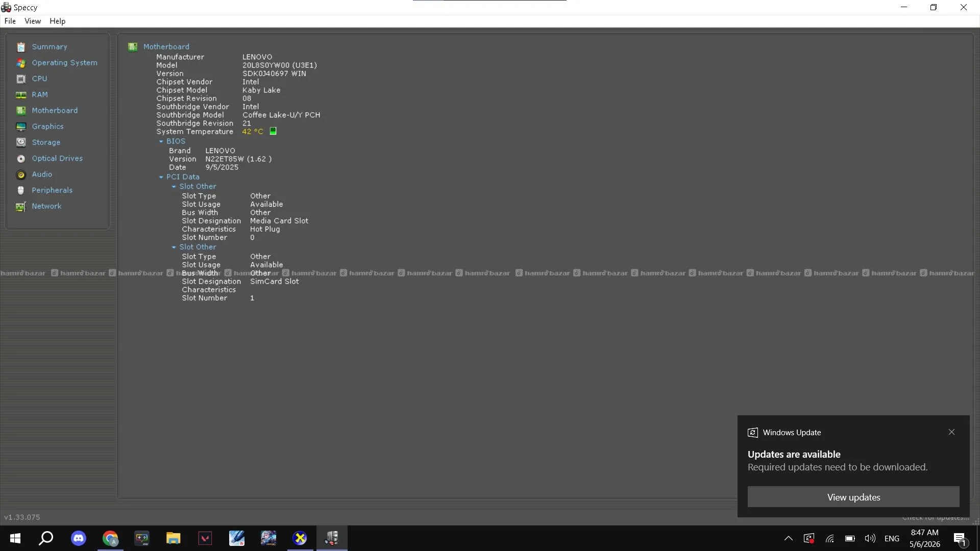The width and height of the screenshot is (980, 551).
Task: Launch Discord from the taskbar
Action: 79,538
